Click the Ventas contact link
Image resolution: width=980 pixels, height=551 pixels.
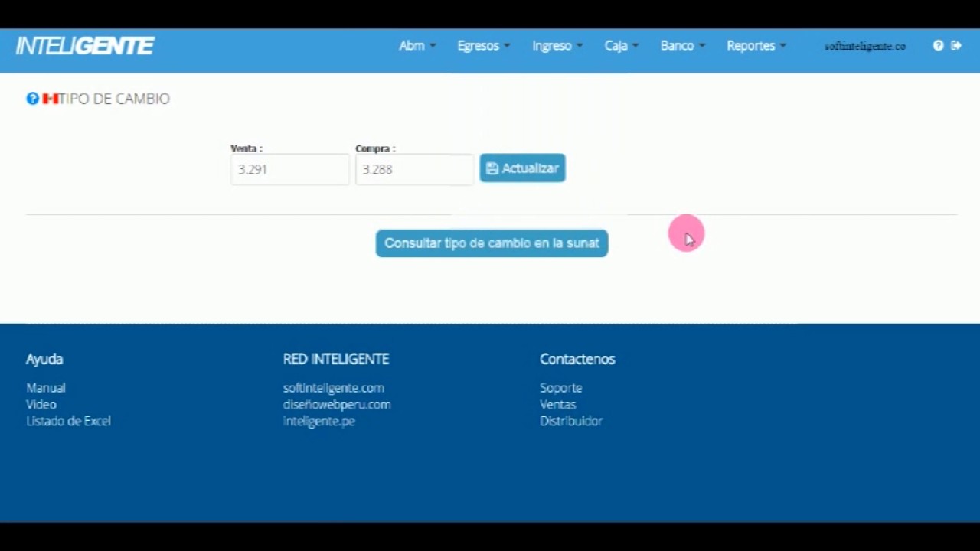click(x=557, y=404)
